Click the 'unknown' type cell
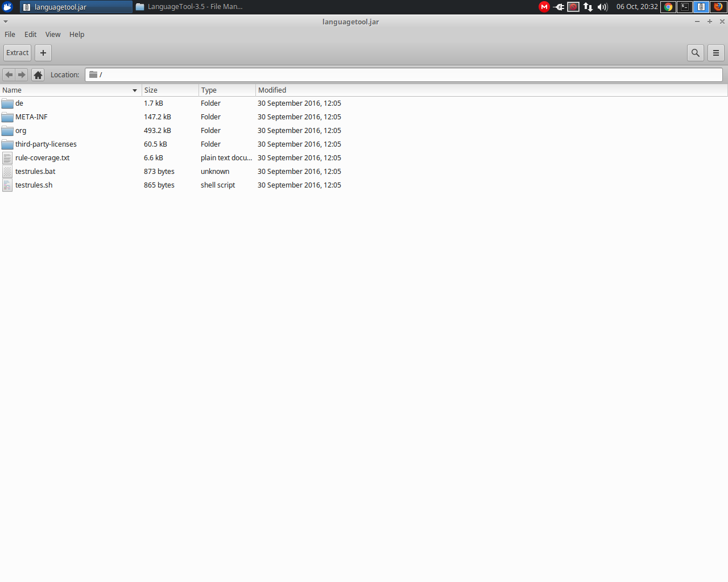Viewport: 728px width, 582px height. tap(215, 172)
